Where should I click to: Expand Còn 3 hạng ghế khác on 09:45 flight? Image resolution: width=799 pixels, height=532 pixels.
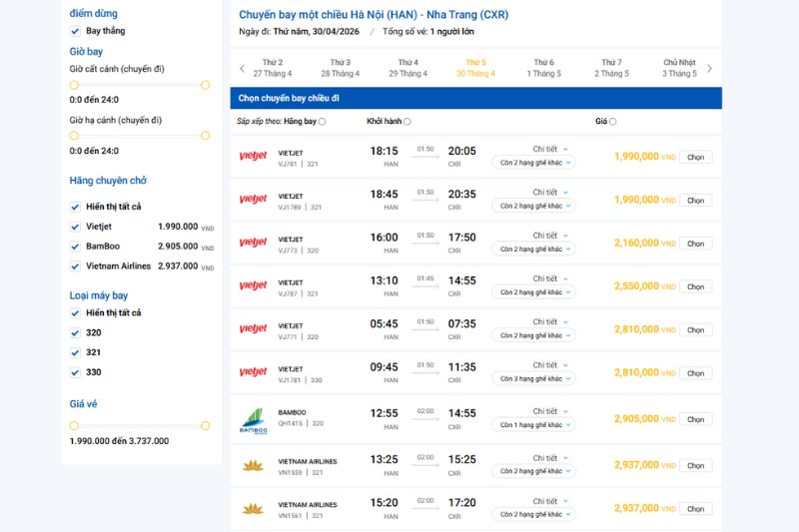(x=533, y=378)
